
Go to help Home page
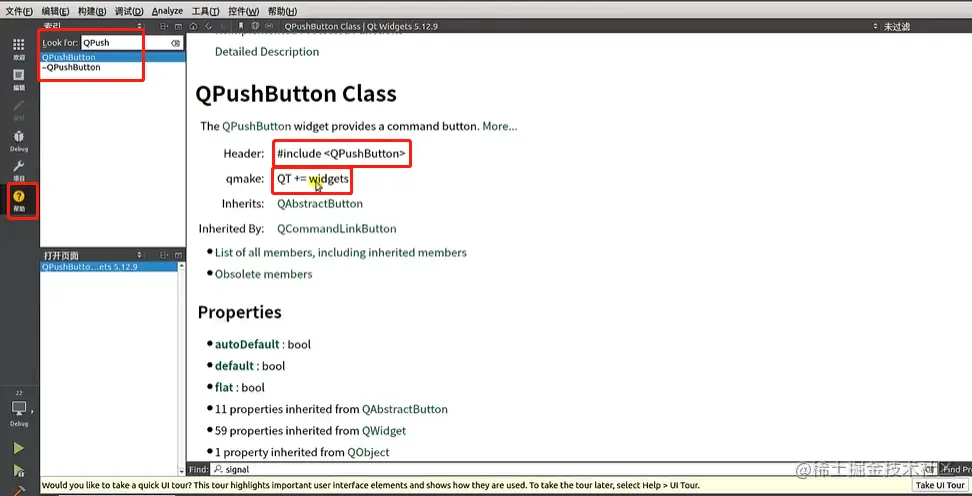click(x=193, y=27)
